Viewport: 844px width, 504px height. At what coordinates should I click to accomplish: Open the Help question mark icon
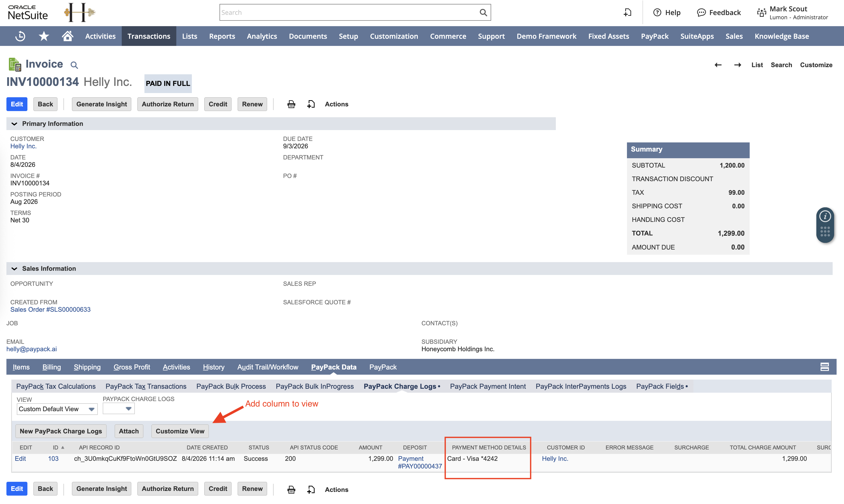[x=657, y=13]
